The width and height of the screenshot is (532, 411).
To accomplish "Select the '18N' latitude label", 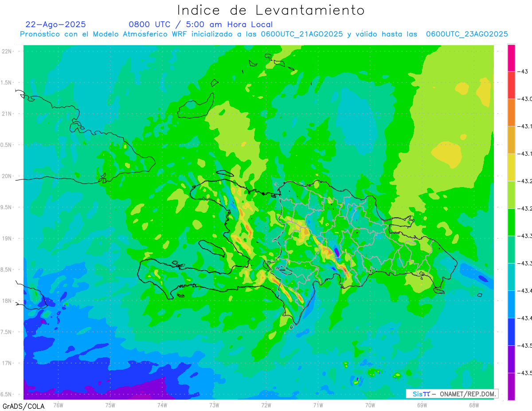I will (7, 301).
